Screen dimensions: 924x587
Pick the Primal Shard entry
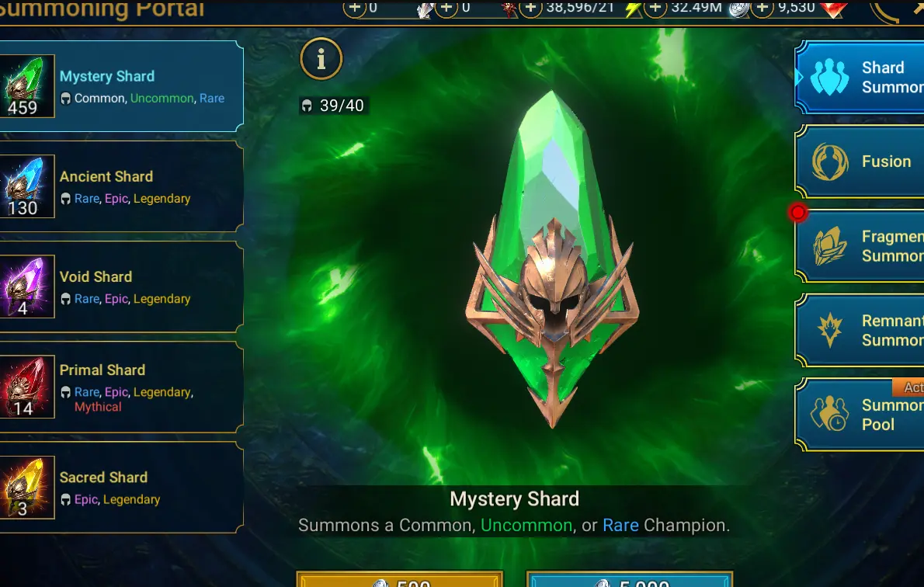coord(121,387)
